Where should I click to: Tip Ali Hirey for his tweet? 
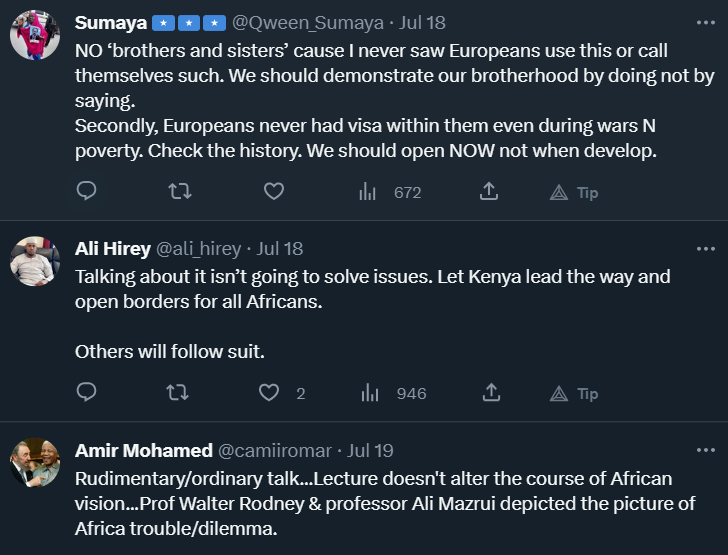pyautogui.click(x=574, y=393)
